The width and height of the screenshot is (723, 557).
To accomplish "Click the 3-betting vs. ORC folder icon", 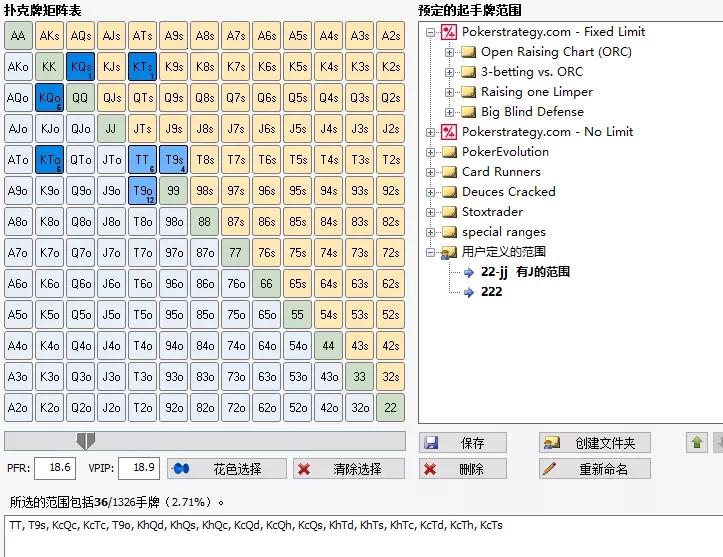I will coord(468,72).
